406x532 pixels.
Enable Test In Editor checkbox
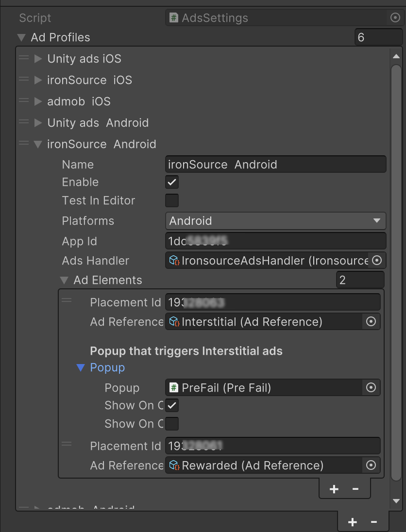172,200
